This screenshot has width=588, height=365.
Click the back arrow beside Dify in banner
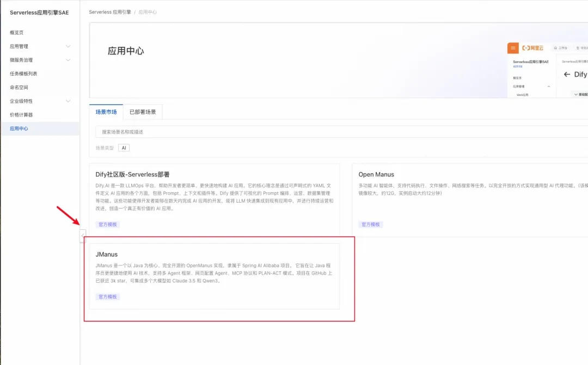(x=567, y=75)
